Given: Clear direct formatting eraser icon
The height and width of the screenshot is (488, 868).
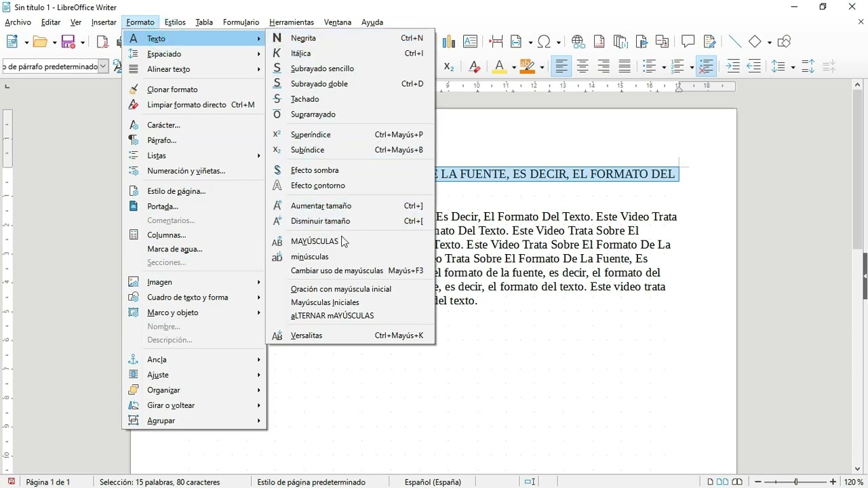Looking at the screenshot, I should (x=474, y=66).
